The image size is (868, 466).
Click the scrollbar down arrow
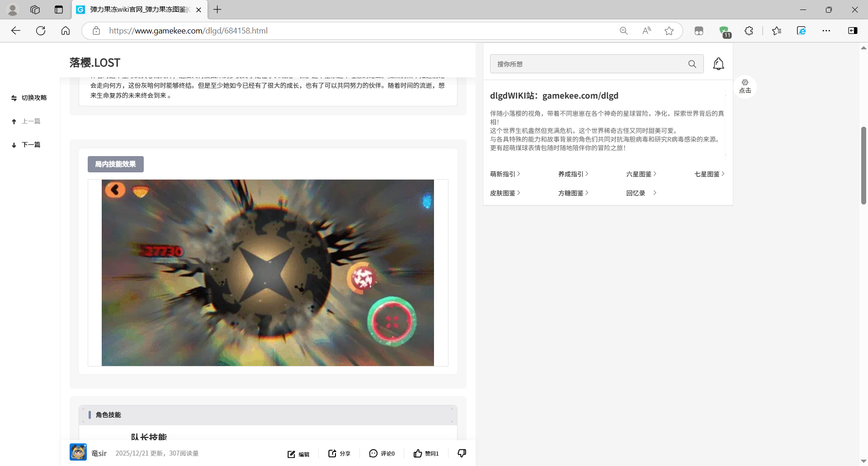[863, 461]
